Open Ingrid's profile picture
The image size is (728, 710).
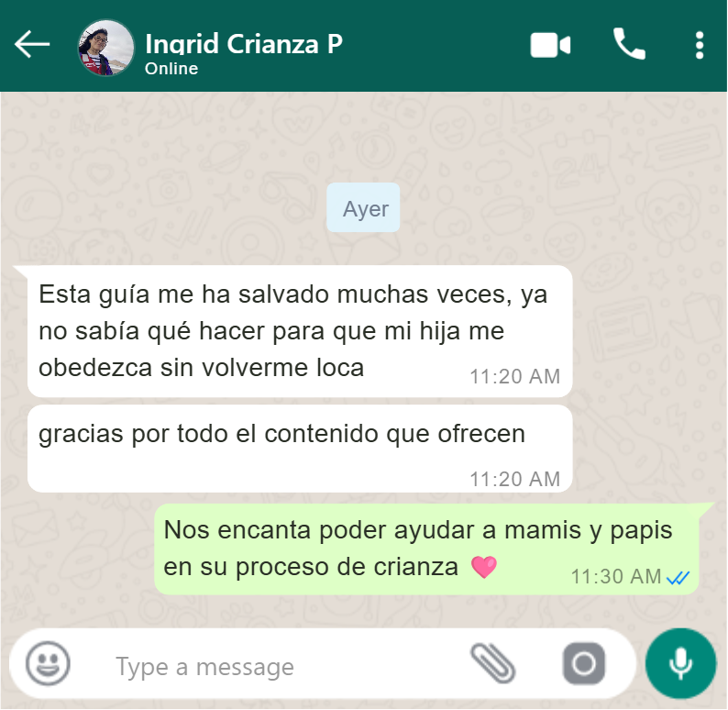106,48
